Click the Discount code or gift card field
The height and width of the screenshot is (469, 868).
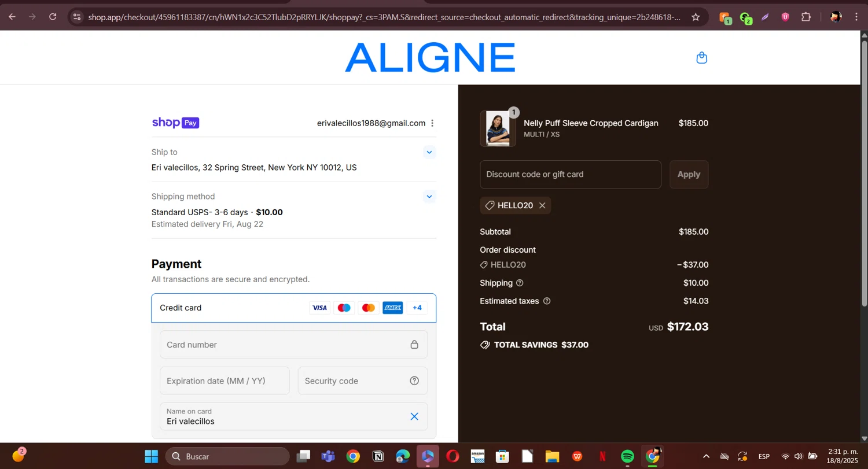click(x=571, y=174)
